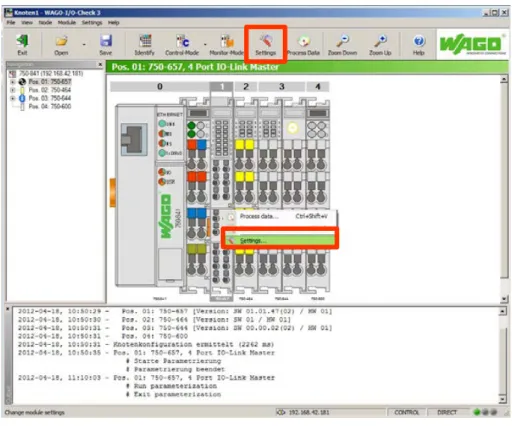Viewport: 512px width, 426px height.
Task: Click the log panel scrollbar down arrow
Action: coord(503,398)
